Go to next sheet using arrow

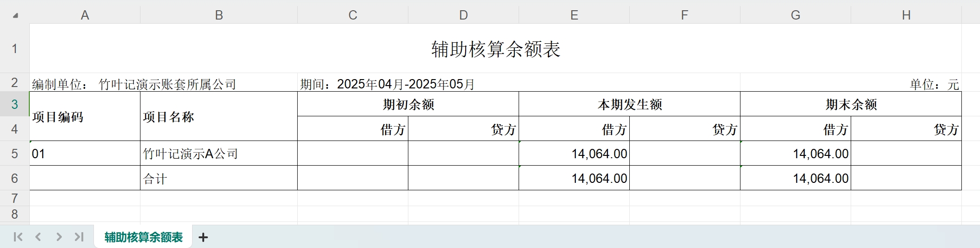[59, 237]
